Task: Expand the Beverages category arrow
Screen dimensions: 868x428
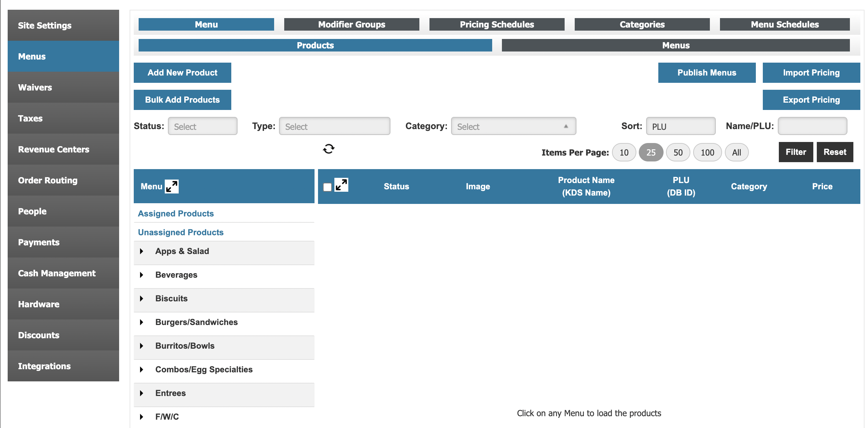Action: [141, 275]
